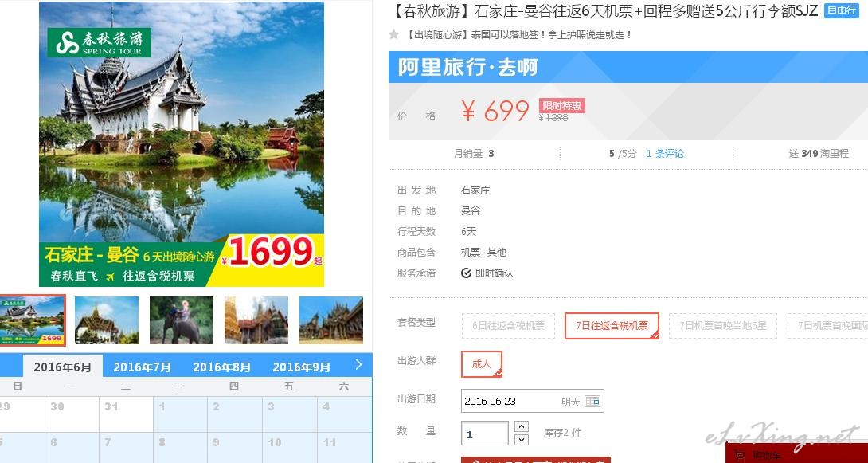Viewport: 868px width, 463px height.
Task: Switch calendar to 2016年7月 tab
Action: coord(143,367)
